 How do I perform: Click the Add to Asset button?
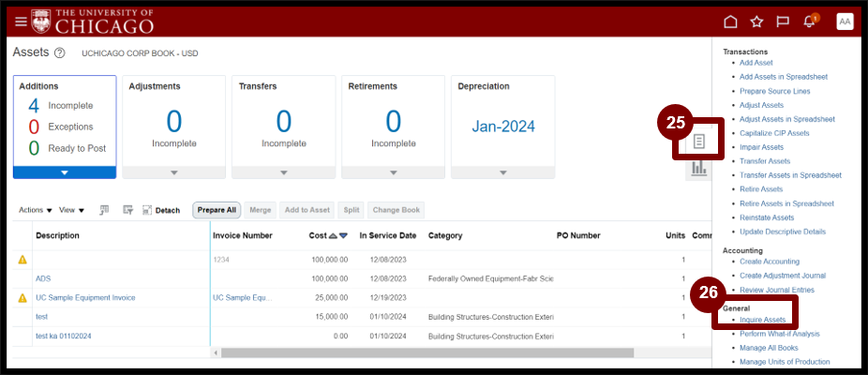(x=307, y=211)
